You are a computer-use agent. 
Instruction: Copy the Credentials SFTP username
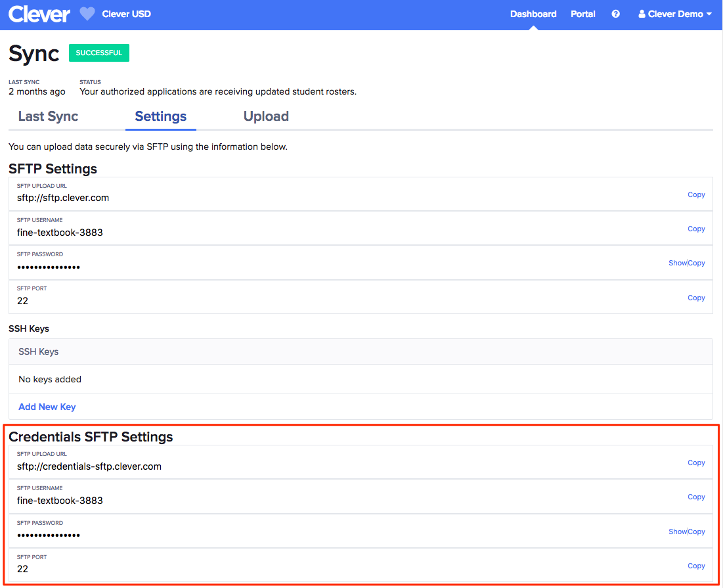[x=696, y=497]
